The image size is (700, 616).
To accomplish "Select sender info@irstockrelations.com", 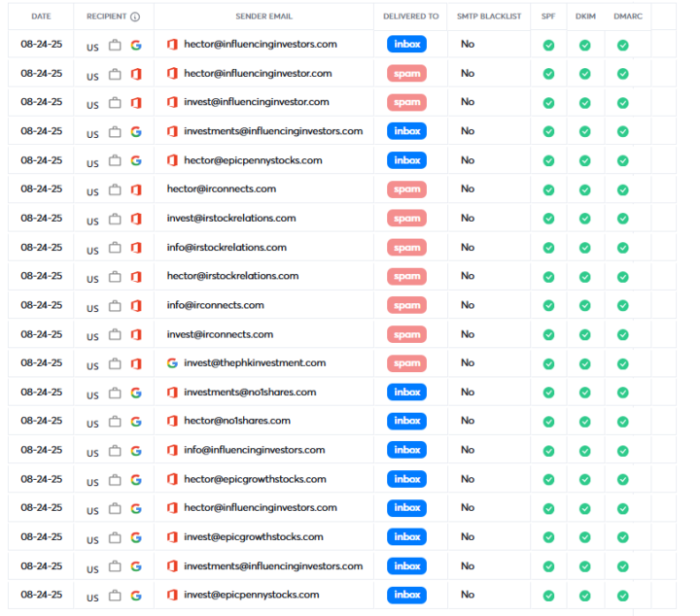I will 227,247.
